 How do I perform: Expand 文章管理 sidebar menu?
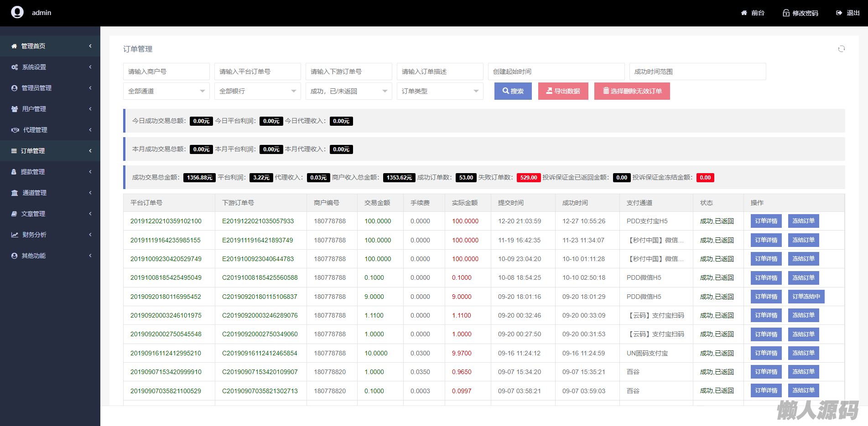tap(33, 214)
